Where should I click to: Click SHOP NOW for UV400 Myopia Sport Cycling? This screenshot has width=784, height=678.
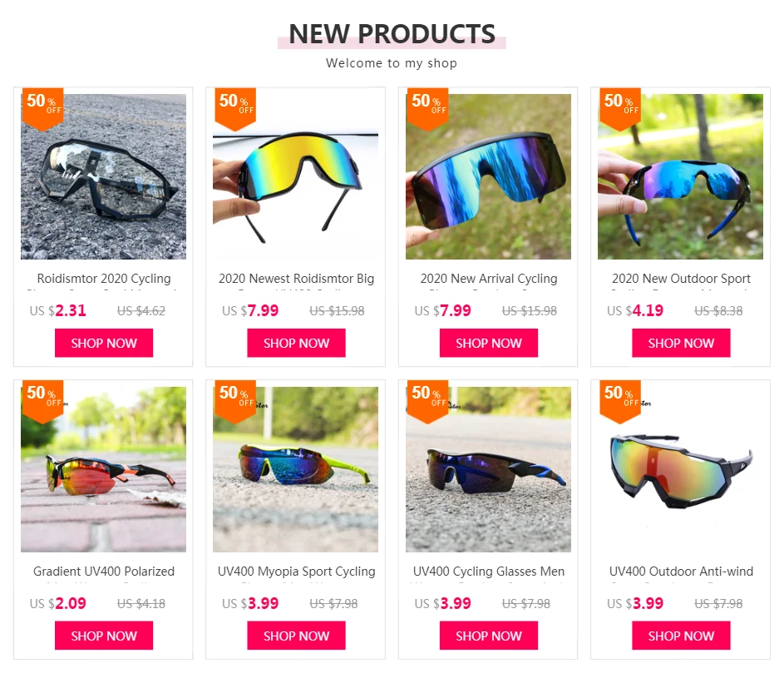click(x=297, y=636)
